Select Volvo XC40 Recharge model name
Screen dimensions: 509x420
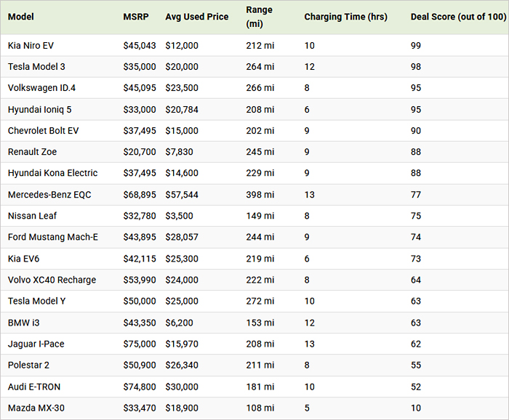[52, 280]
